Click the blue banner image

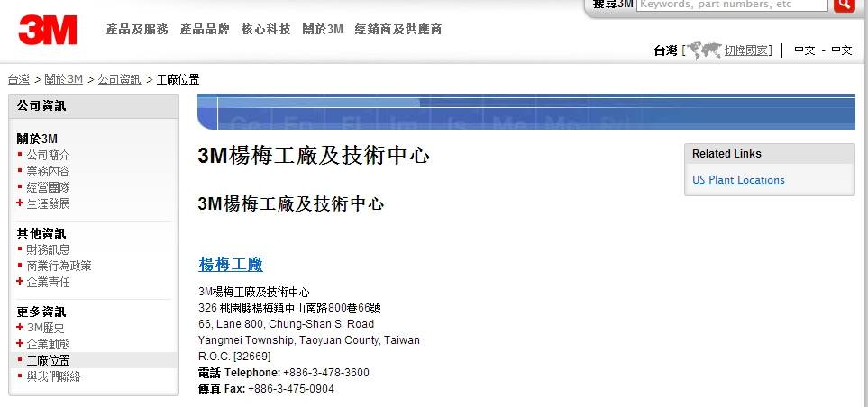525,112
